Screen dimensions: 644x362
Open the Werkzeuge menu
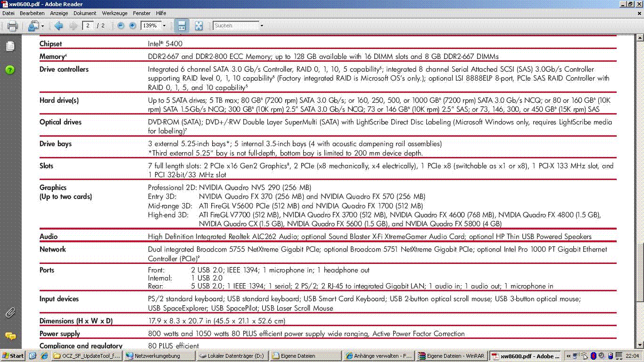pyautogui.click(x=115, y=13)
